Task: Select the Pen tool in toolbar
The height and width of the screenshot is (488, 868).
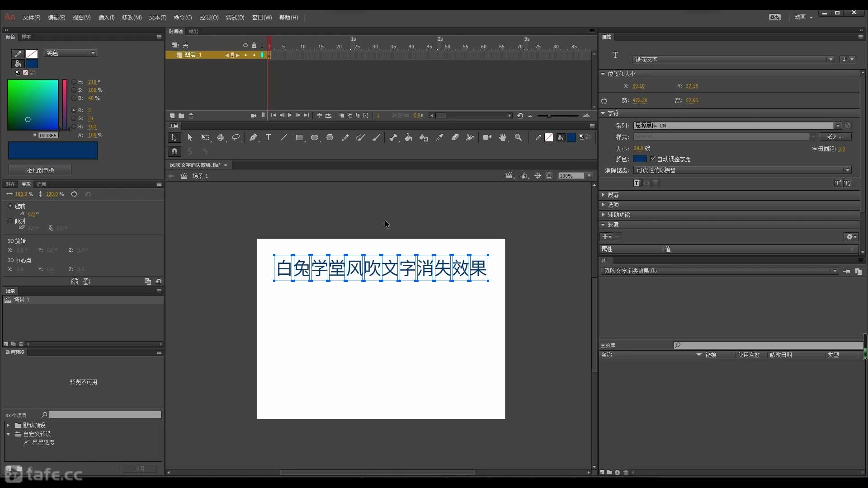Action: 253,137
